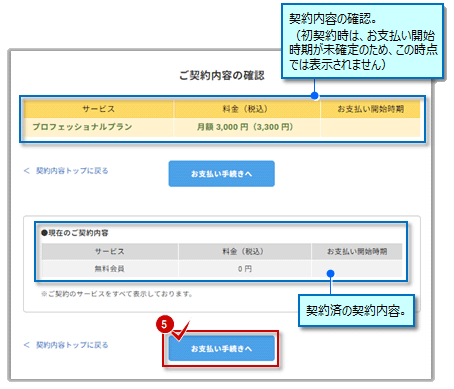Click yellow サービス column header
Screen dimensions: 454x389
(x=99, y=109)
